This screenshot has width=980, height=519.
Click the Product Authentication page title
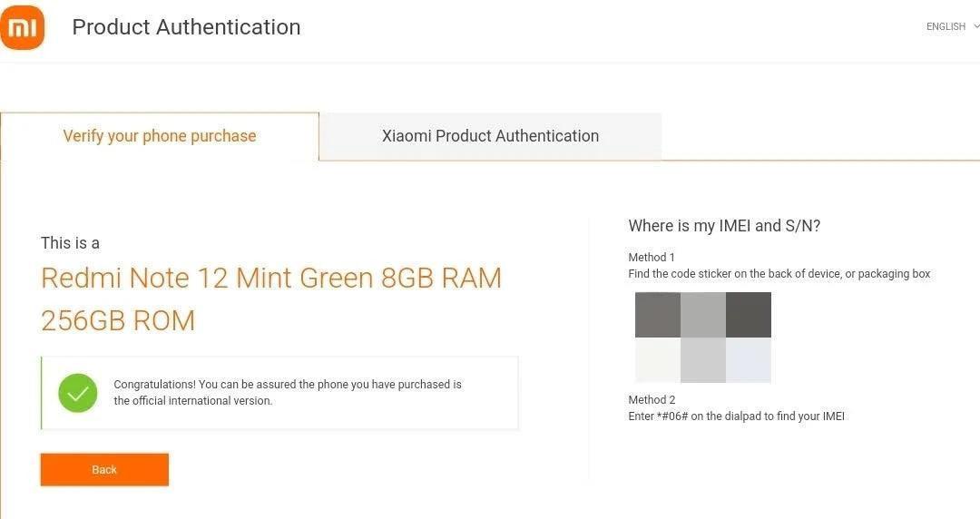point(186,27)
